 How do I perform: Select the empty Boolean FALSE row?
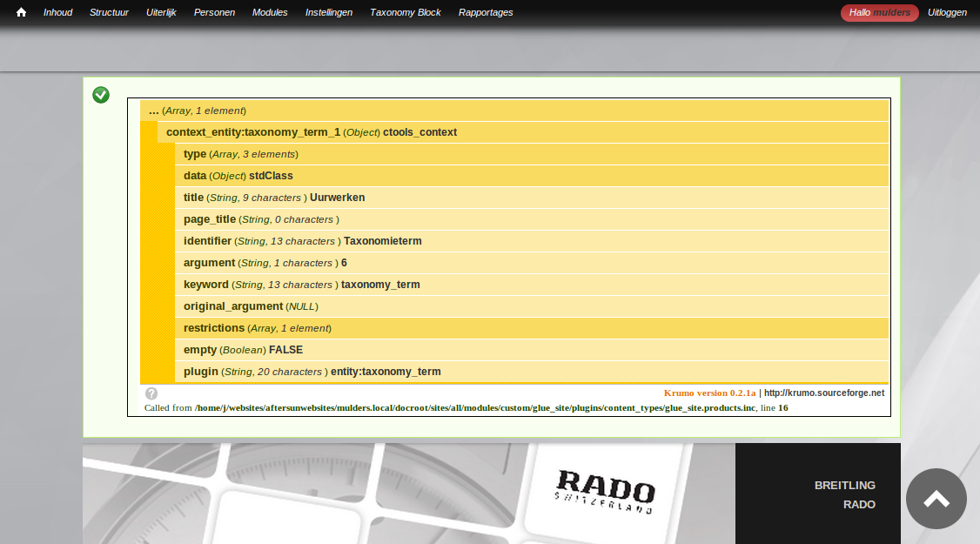pos(532,350)
